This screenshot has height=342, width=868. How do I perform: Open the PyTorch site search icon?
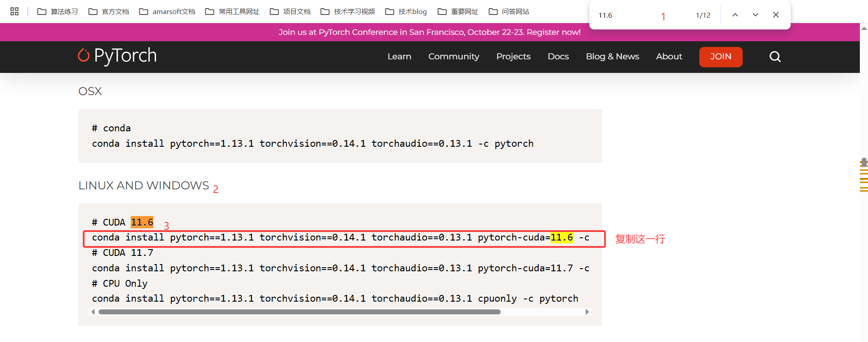[775, 57]
